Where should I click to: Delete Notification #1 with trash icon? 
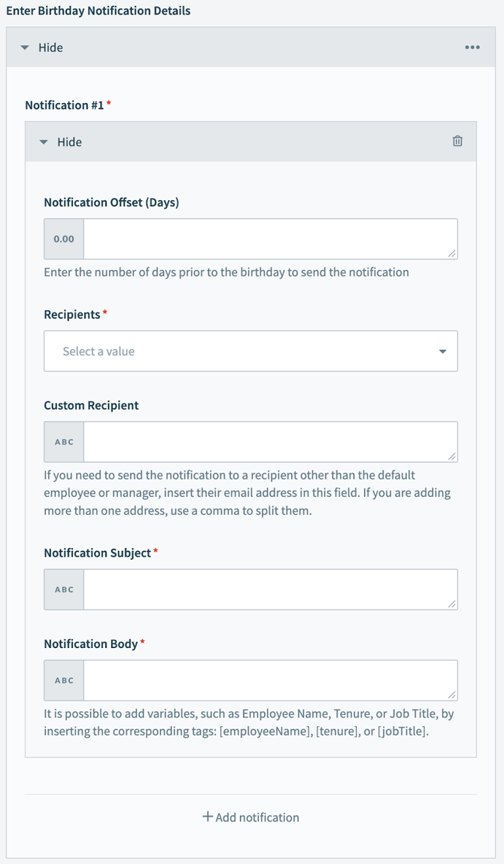457,141
